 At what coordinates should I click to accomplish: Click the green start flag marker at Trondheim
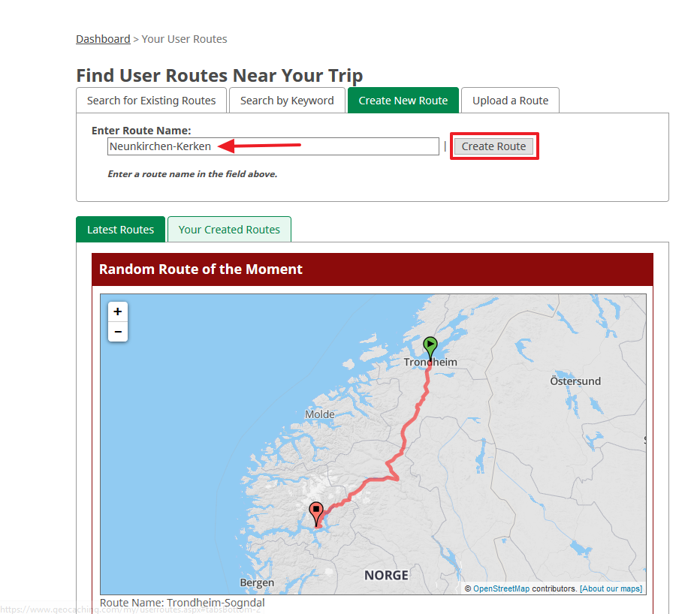coord(430,348)
